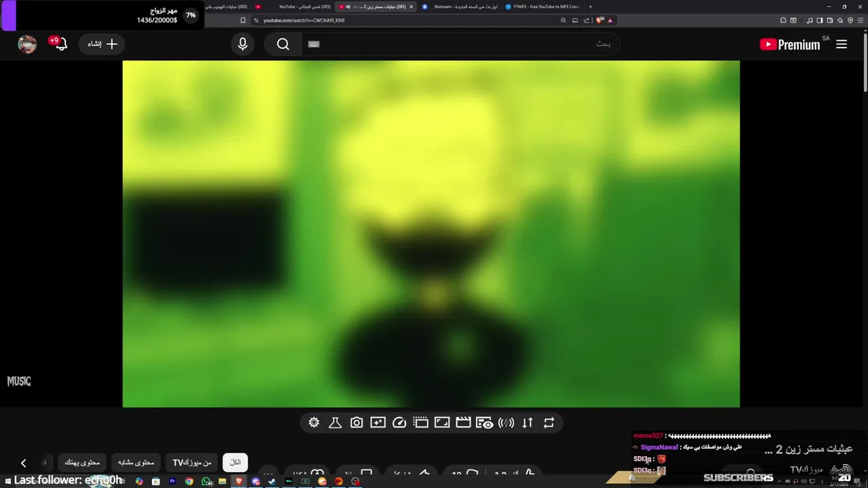
Task: Share page via address bar share icon
Action: [x=587, y=20]
